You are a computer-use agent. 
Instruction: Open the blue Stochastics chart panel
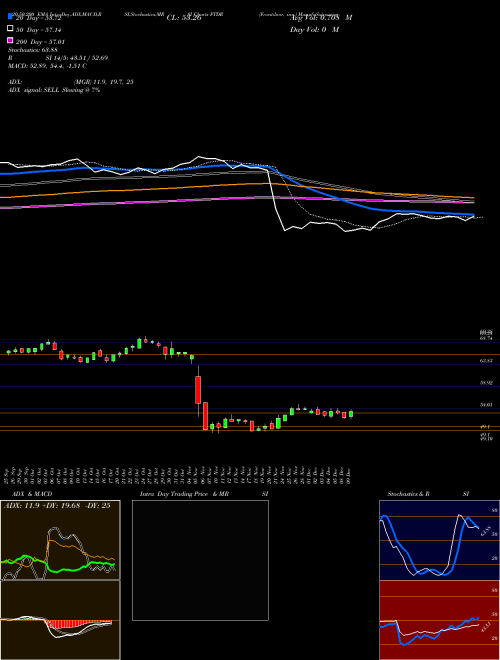click(x=439, y=540)
